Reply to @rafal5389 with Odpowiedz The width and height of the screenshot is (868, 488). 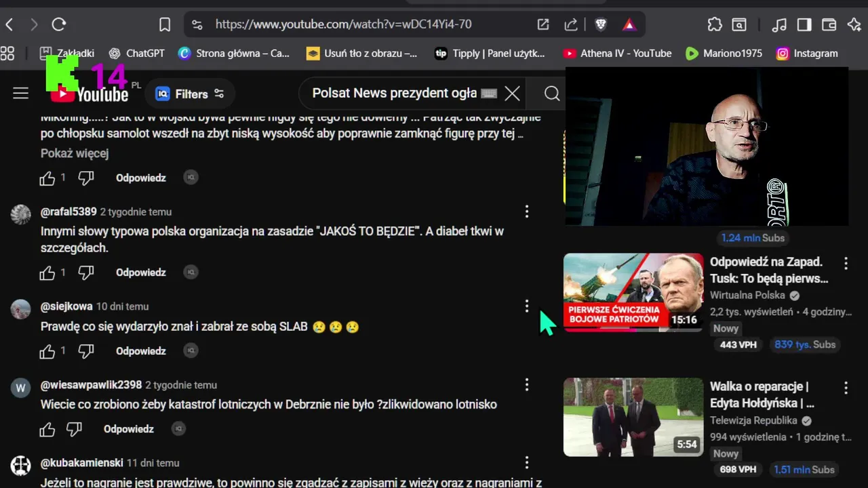(x=141, y=272)
